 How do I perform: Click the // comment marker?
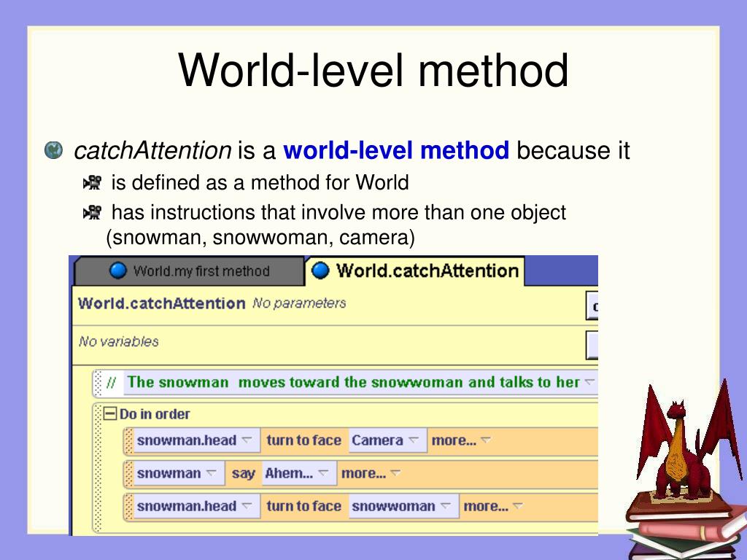tap(111, 382)
